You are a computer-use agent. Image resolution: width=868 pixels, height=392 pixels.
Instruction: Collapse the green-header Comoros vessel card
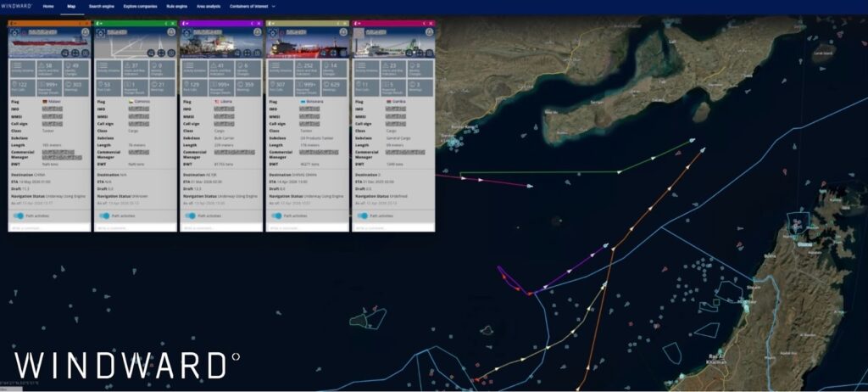tap(165, 23)
